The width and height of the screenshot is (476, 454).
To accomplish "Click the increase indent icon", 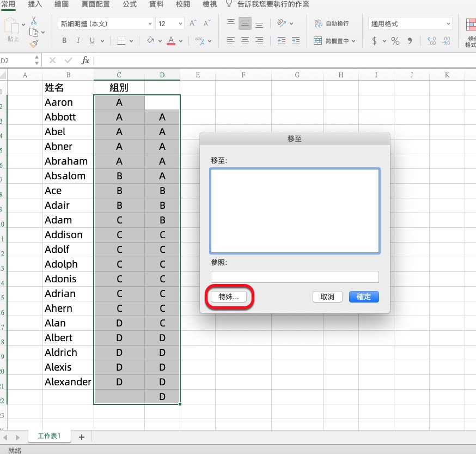I will tap(295, 41).
